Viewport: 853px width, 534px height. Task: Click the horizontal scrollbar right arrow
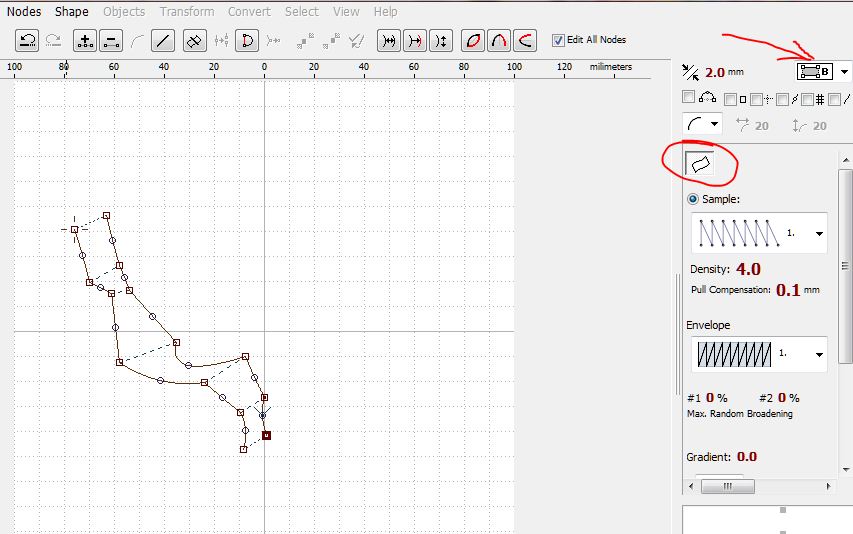point(829,486)
